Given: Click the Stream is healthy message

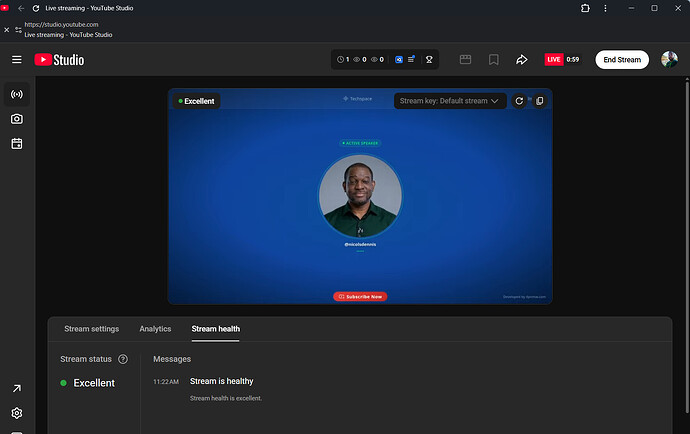Looking at the screenshot, I should [221, 381].
